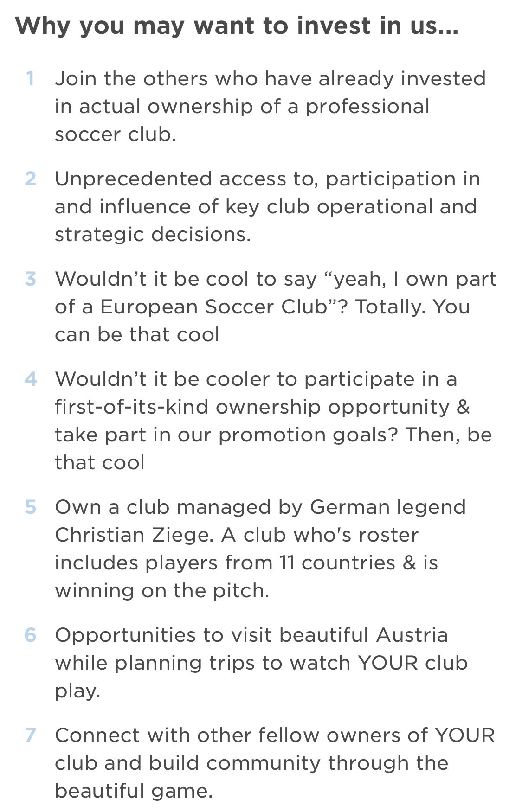522x812 pixels.
Task: Click the number 3 list marker
Action: click(x=30, y=279)
